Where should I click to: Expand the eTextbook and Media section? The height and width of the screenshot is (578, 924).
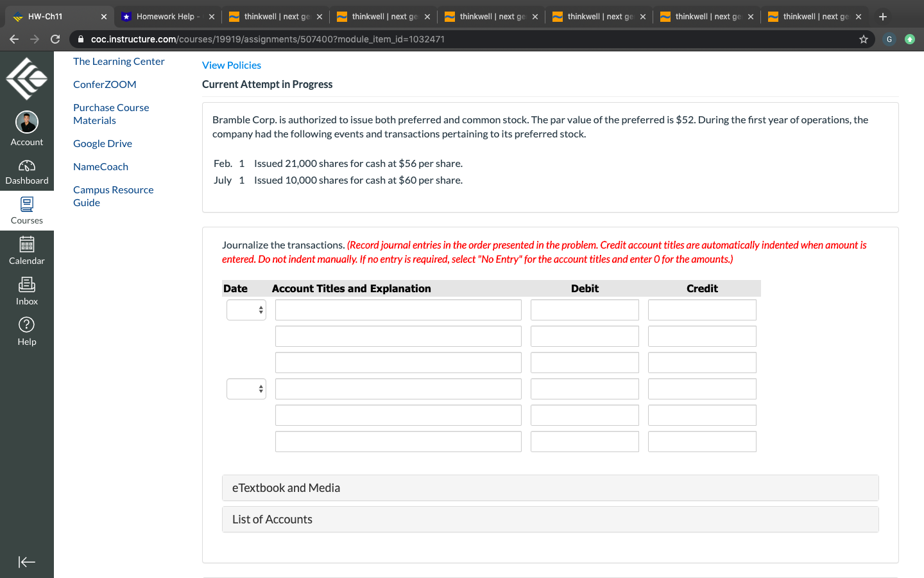click(x=551, y=488)
